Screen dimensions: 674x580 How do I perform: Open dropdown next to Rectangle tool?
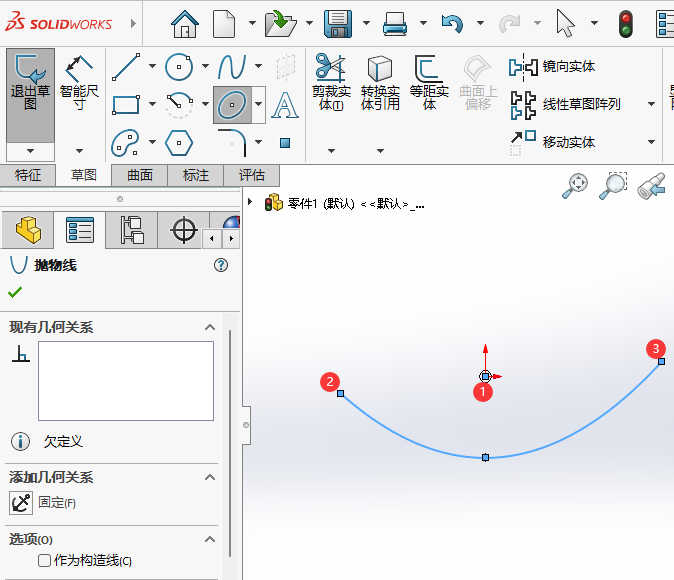click(x=153, y=104)
